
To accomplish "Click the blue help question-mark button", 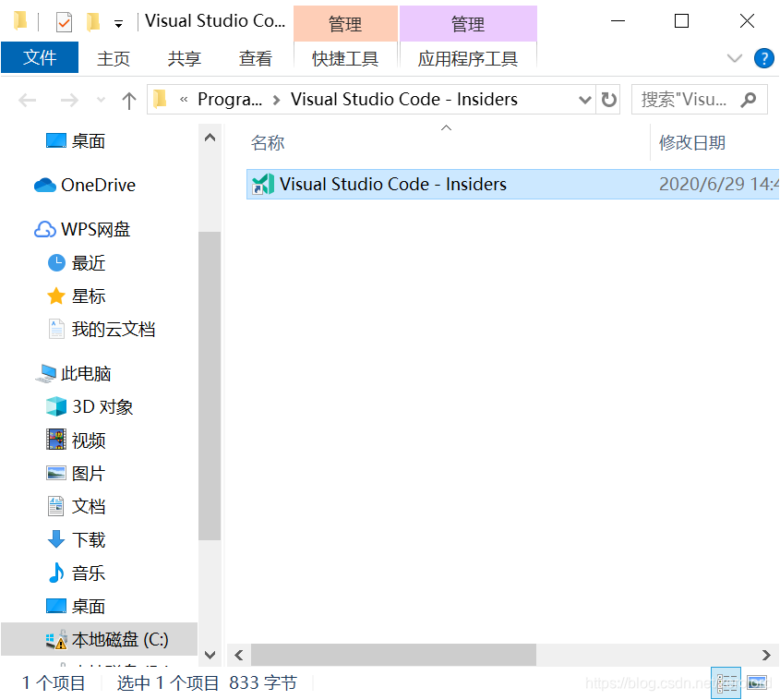I will point(763,57).
